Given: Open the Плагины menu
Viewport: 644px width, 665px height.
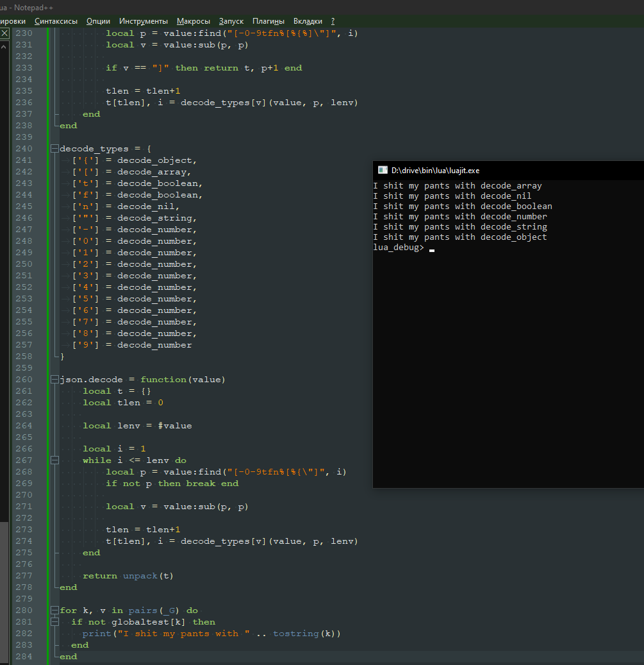Looking at the screenshot, I should tap(268, 21).
